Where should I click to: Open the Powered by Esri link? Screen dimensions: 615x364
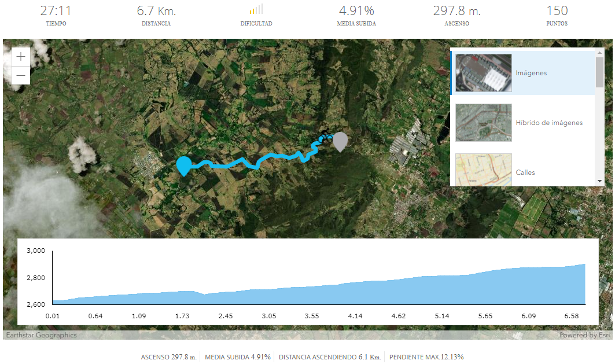(x=585, y=335)
